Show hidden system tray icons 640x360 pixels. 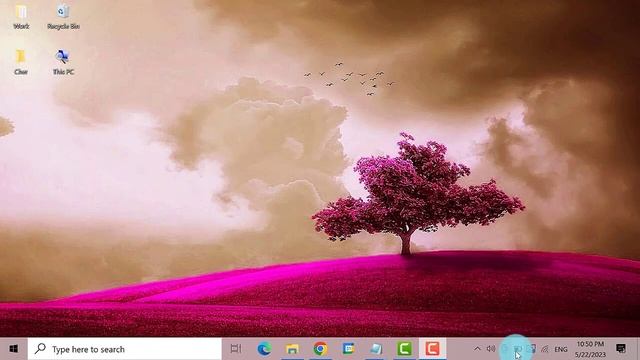pyautogui.click(x=477, y=349)
